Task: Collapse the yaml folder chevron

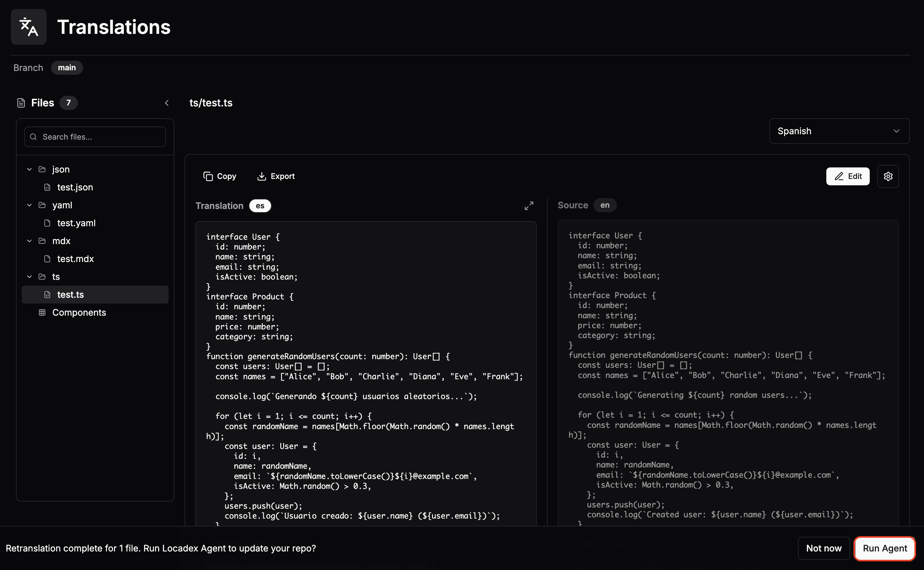Action: 29,205
